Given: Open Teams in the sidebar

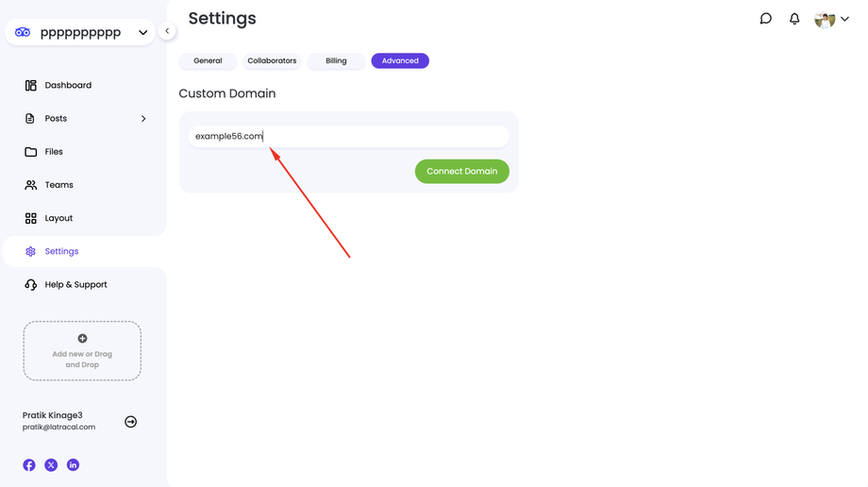Looking at the screenshot, I should pos(58,185).
